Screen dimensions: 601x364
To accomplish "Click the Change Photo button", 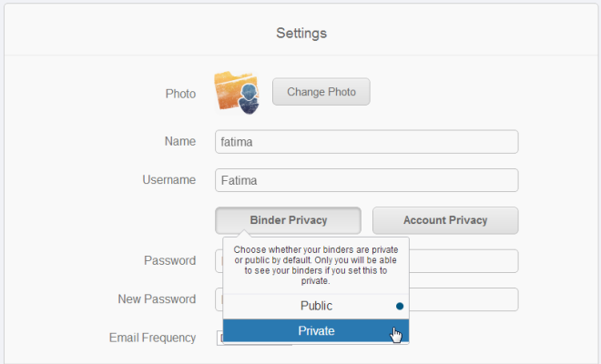I will pos(321,92).
